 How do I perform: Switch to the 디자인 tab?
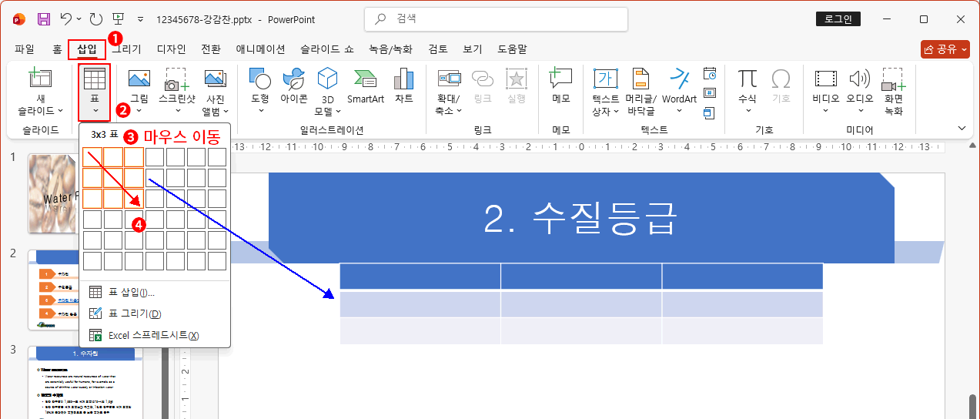pos(171,49)
